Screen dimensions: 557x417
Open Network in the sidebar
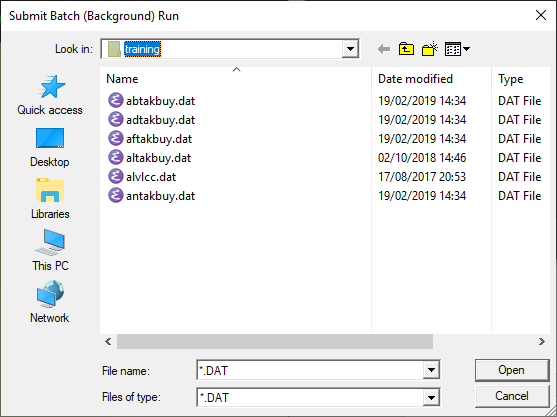pos(50,302)
